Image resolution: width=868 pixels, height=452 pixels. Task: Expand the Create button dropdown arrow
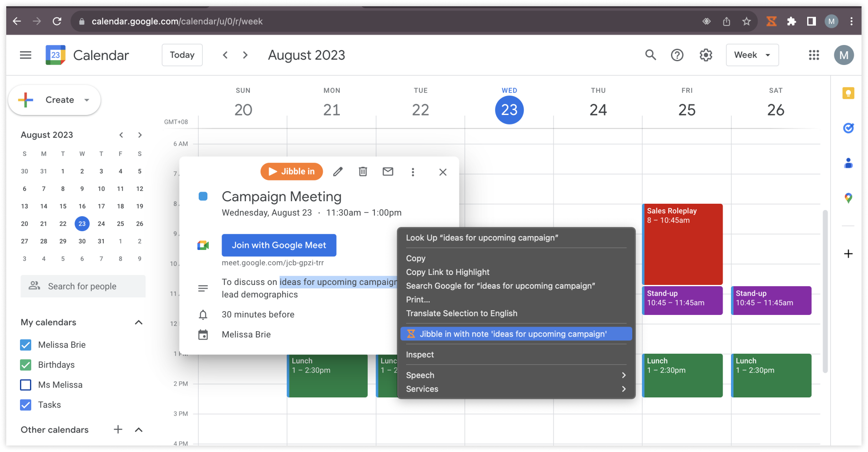tap(87, 100)
